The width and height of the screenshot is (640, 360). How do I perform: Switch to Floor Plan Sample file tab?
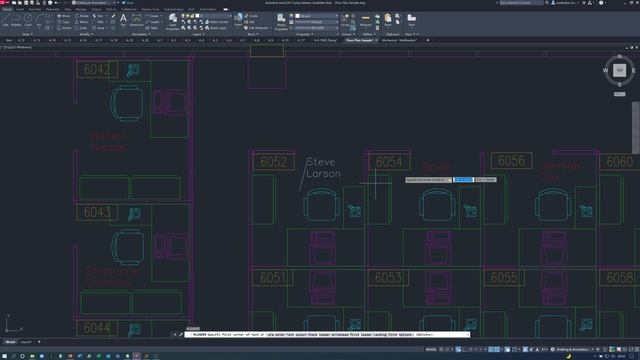(x=360, y=40)
